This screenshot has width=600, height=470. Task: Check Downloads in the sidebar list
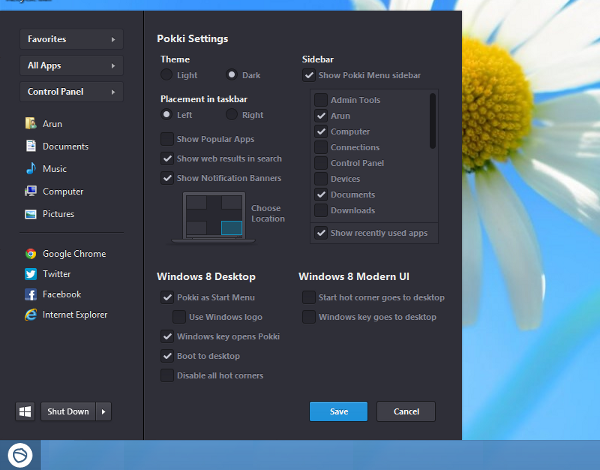coord(321,210)
